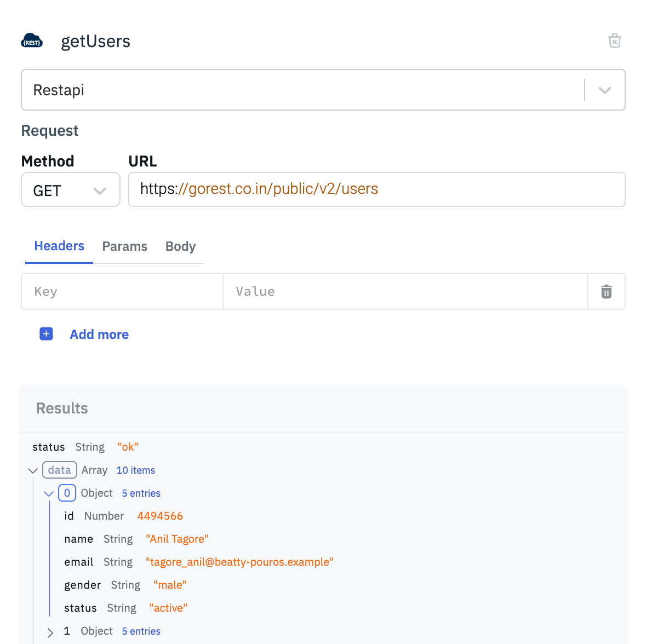Collapse the data array node
The image size is (652, 644).
click(33, 470)
